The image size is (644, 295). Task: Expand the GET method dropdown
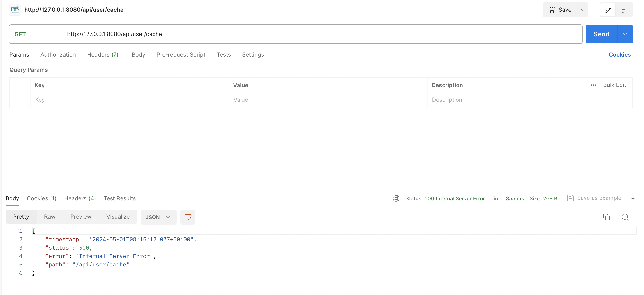(50, 34)
